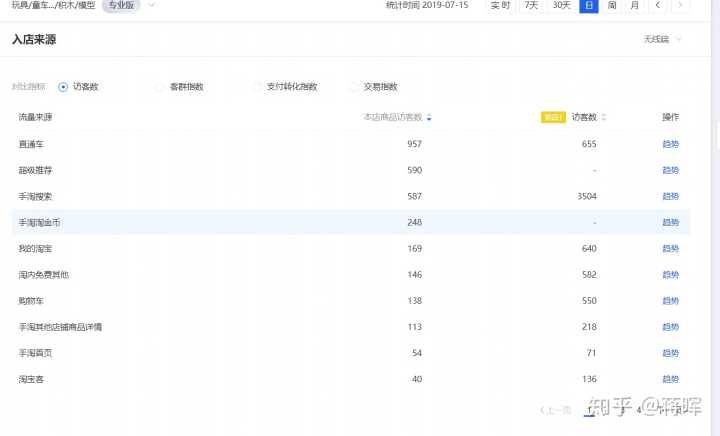Open 趋势 link for 直通车 row

(670, 144)
